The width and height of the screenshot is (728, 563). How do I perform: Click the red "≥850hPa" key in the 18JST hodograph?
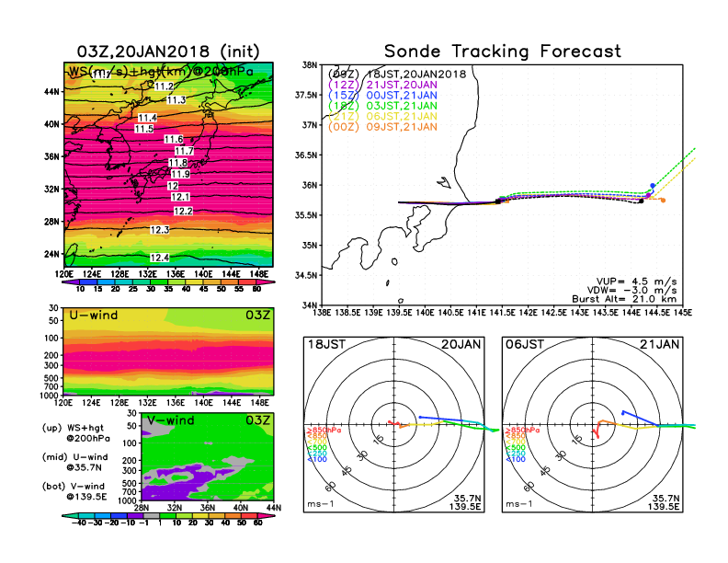tap(324, 431)
